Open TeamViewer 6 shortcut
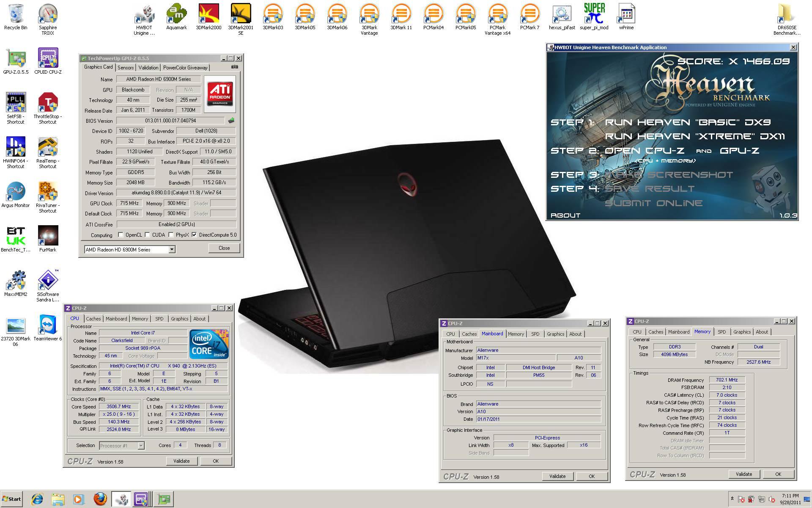The width and height of the screenshot is (812, 508). [x=48, y=328]
